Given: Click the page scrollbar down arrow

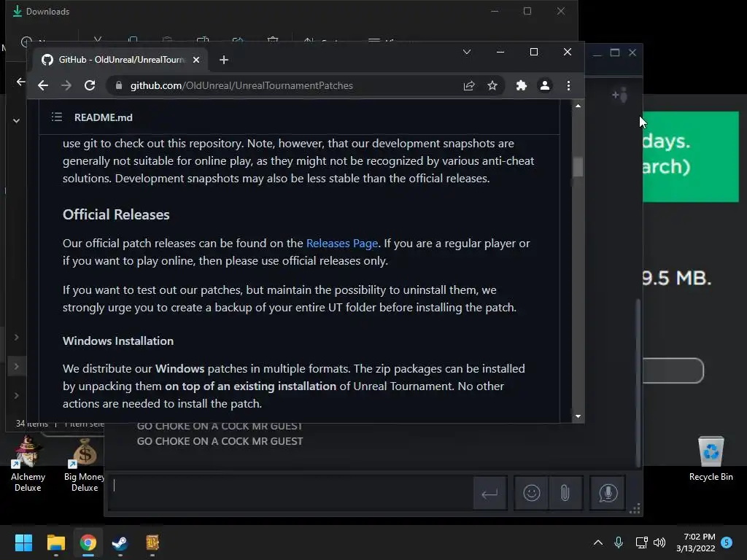Looking at the screenshot, I should [578, 416].
